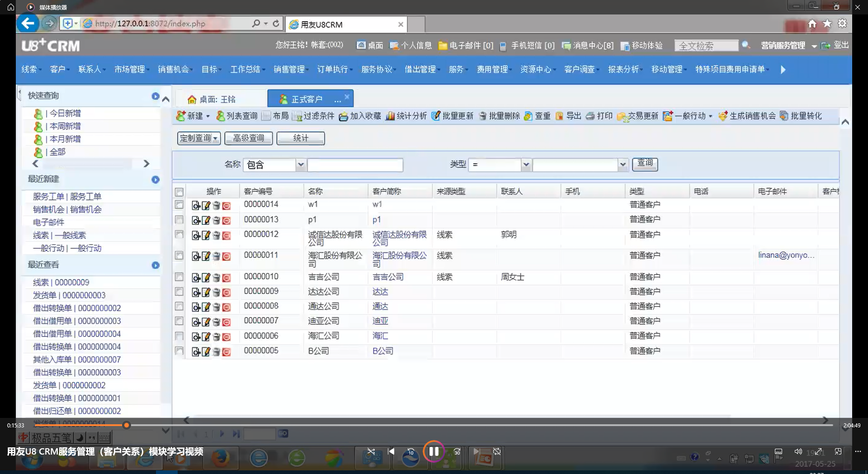868x474 pixels.
Task: Click the trash delete icon for customer 00000012
Action: (217, 236)
